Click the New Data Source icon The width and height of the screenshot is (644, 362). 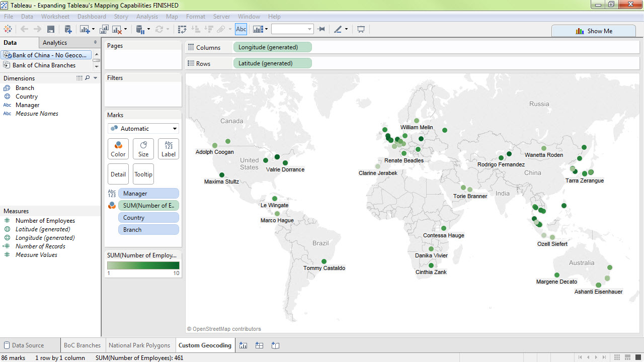(x=67, y=30)
